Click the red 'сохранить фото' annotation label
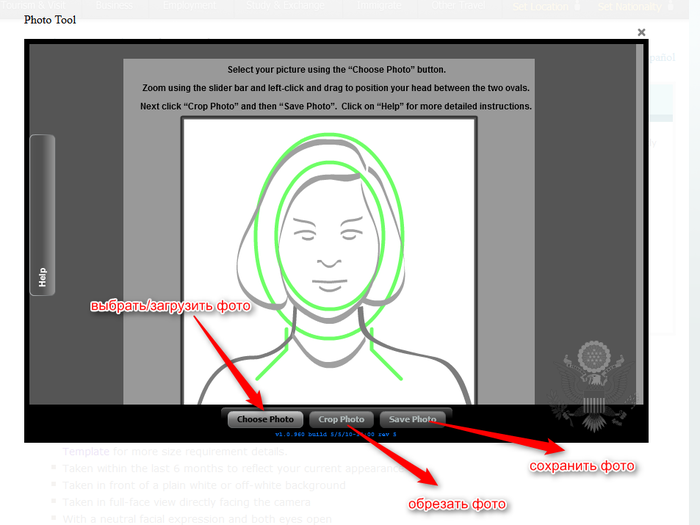 click(582, 465)
